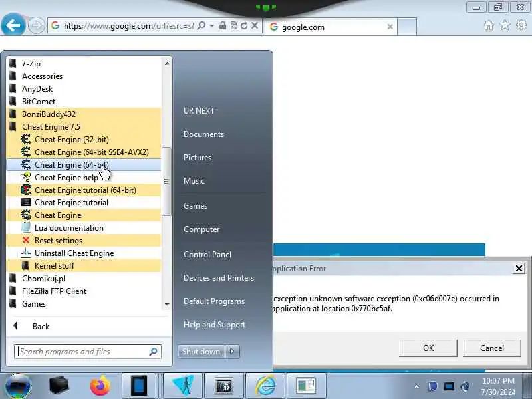Open the Shut down options arrow

click(232, 352)
